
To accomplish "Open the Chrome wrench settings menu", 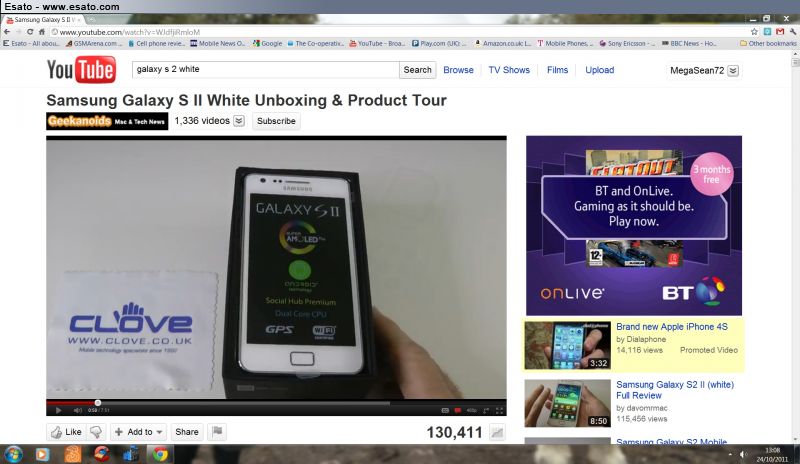I will click(792, 32).
